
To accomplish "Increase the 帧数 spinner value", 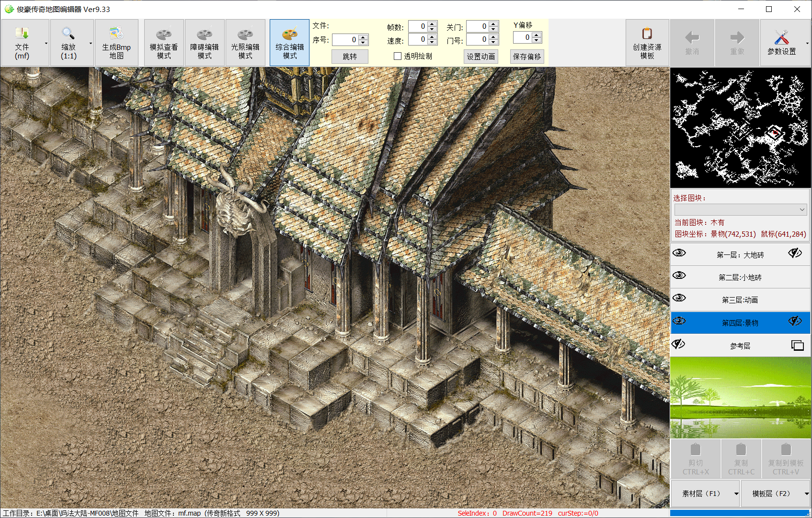I will pyautogui.click(x=432, y=24).
